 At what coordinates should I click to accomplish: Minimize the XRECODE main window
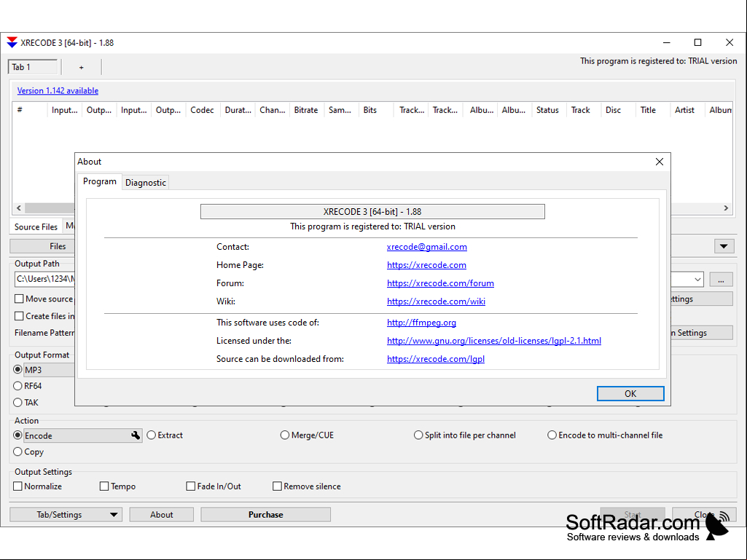[x=667, y=42]
